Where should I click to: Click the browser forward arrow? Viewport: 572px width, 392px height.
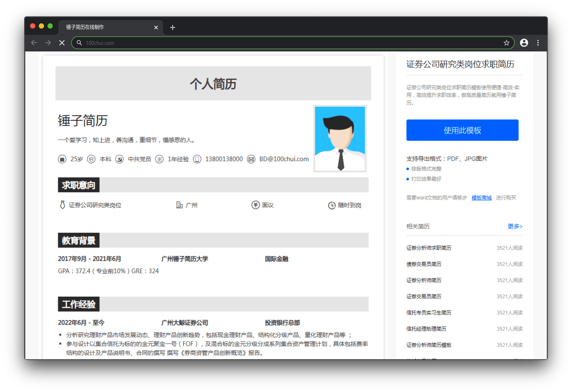click(x=48, y=43)
